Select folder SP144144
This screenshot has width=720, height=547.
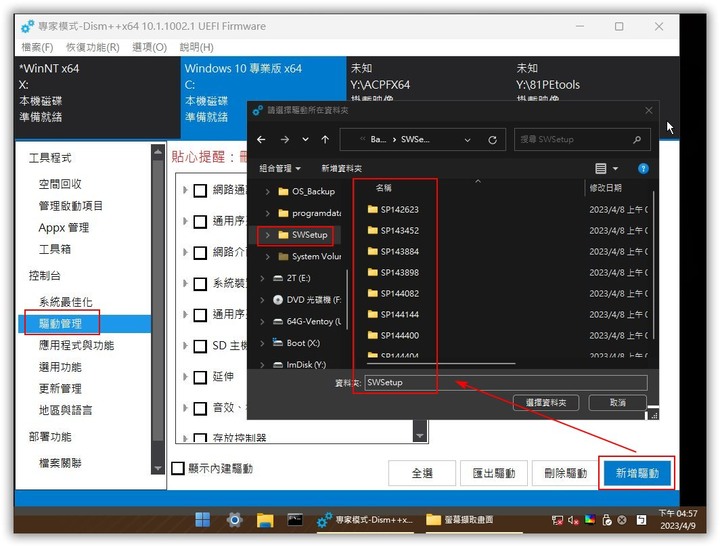click(x=394, y=315)
